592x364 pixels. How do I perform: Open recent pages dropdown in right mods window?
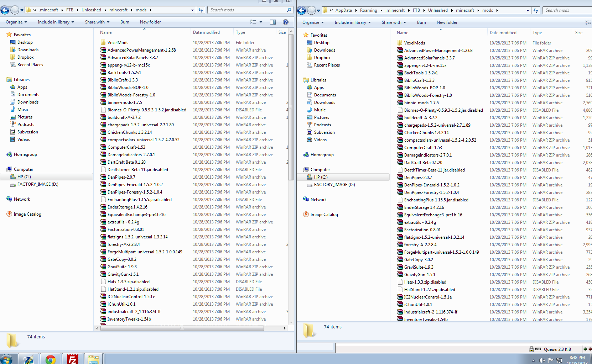point(319,11)
